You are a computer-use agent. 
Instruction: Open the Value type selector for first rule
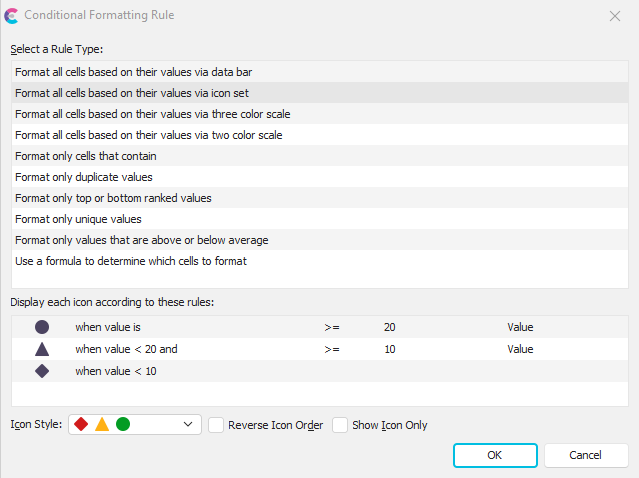pos(520,327)
